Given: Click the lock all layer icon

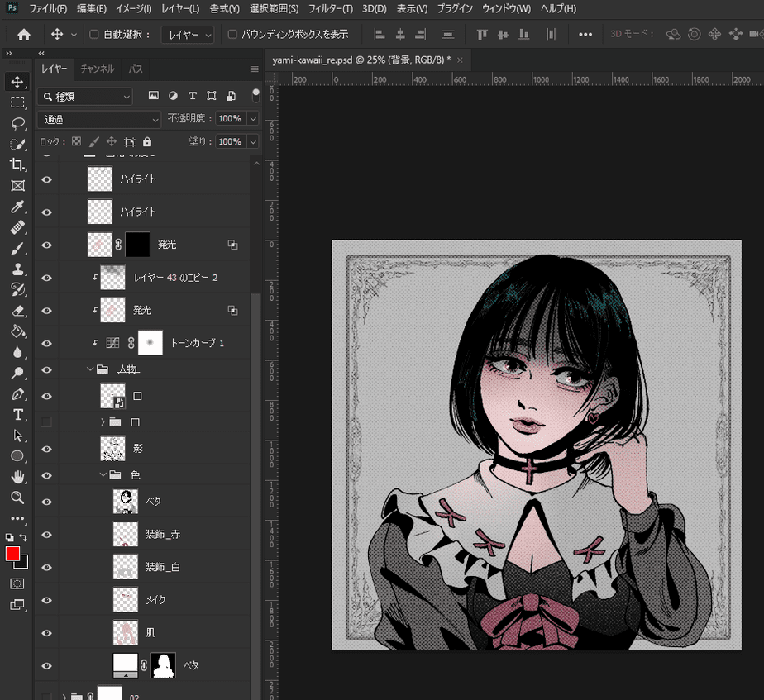Looking at the screenshot, I should pyautogui.click(x=147, y=142).
